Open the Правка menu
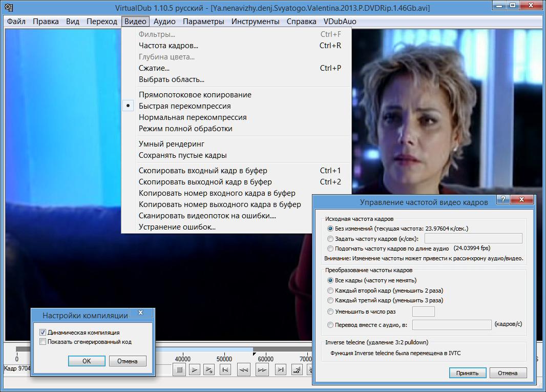The height and width of the screenshot is (392, 546). pyautogui.click(x=46, y=21)
